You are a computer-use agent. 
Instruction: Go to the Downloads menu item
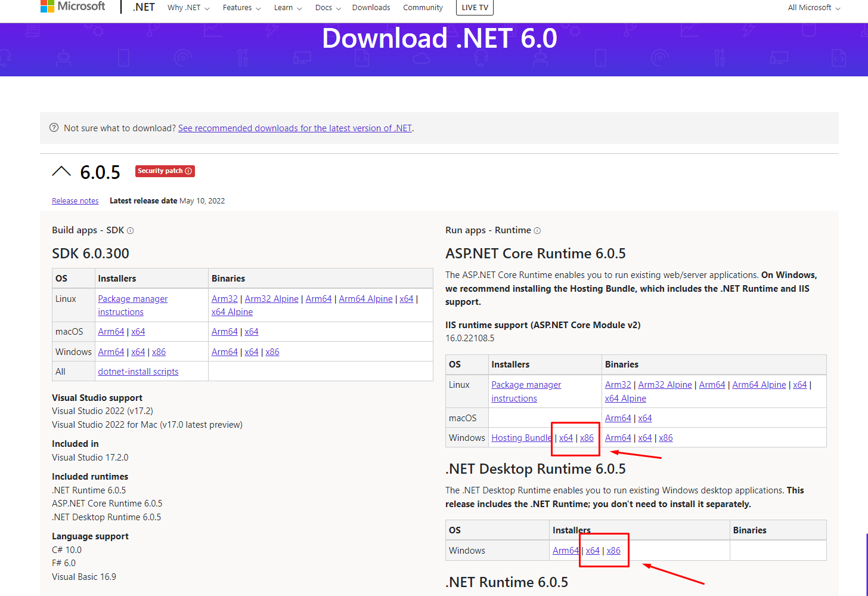371,8
